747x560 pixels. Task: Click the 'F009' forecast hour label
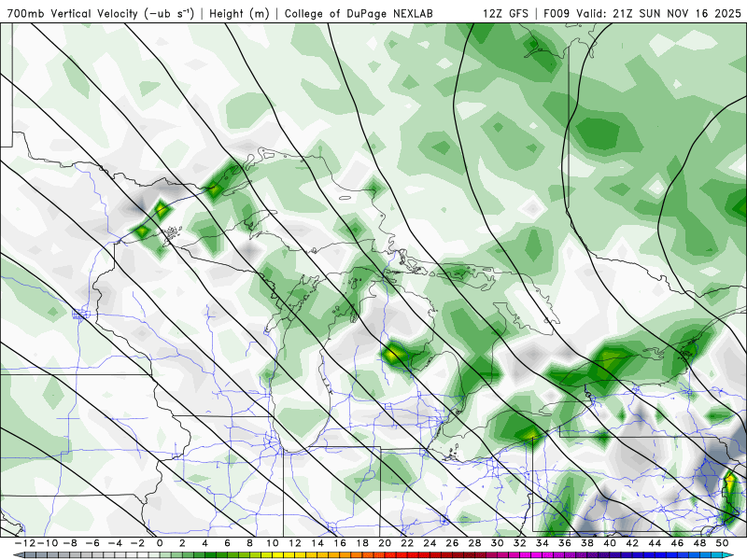(x=557, y=13)
